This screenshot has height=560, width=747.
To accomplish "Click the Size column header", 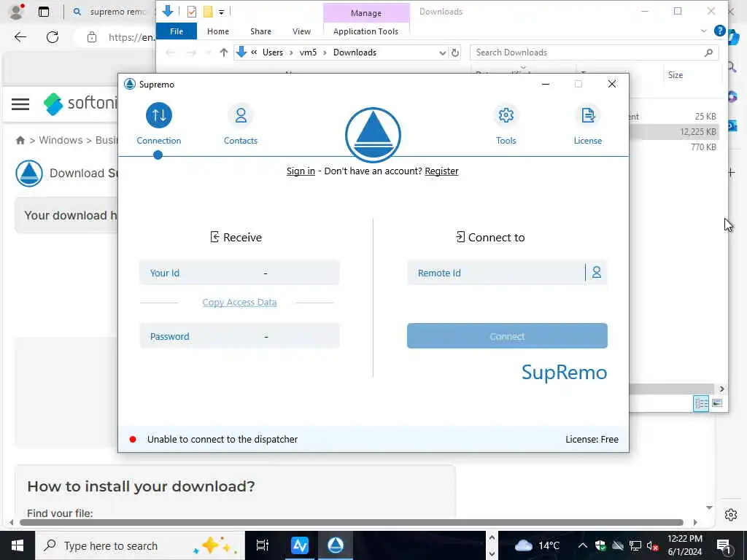I will 675,75.
